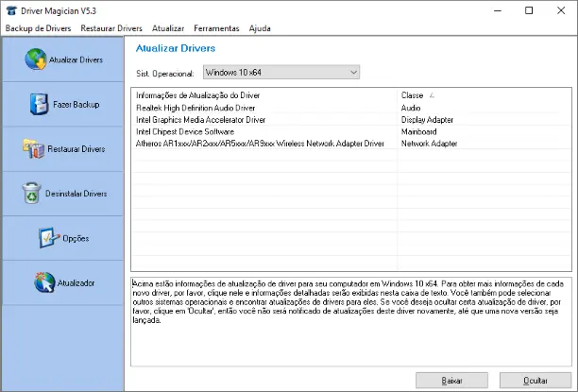
Task: Open the Ferramentas menu
Action: pyautogui.click(x=216, y=28)
